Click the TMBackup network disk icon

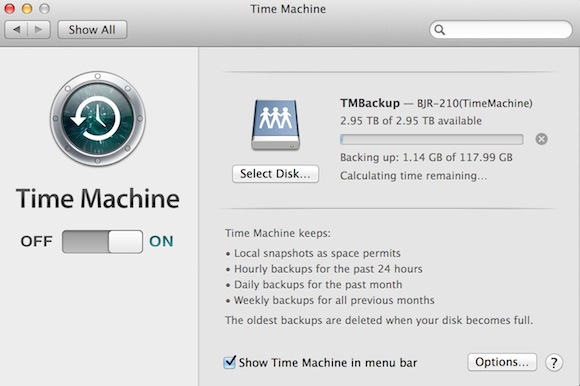pos(276,125)
